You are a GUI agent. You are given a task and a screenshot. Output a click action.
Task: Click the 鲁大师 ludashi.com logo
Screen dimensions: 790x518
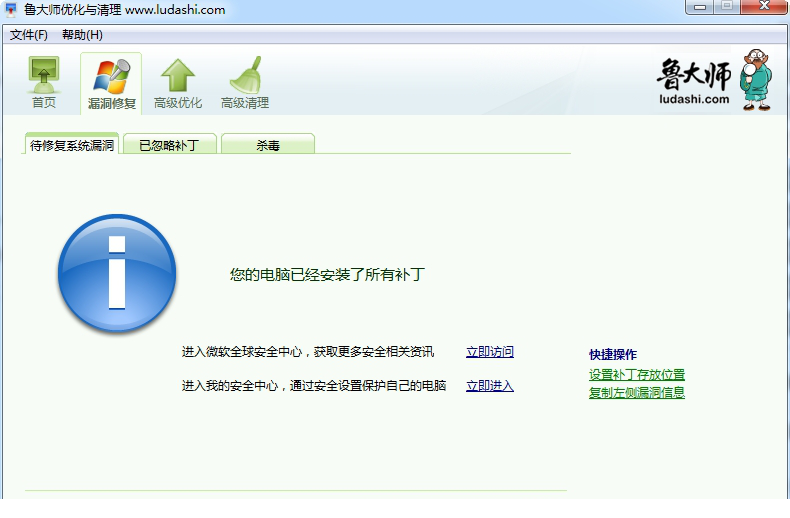(714, 80)
